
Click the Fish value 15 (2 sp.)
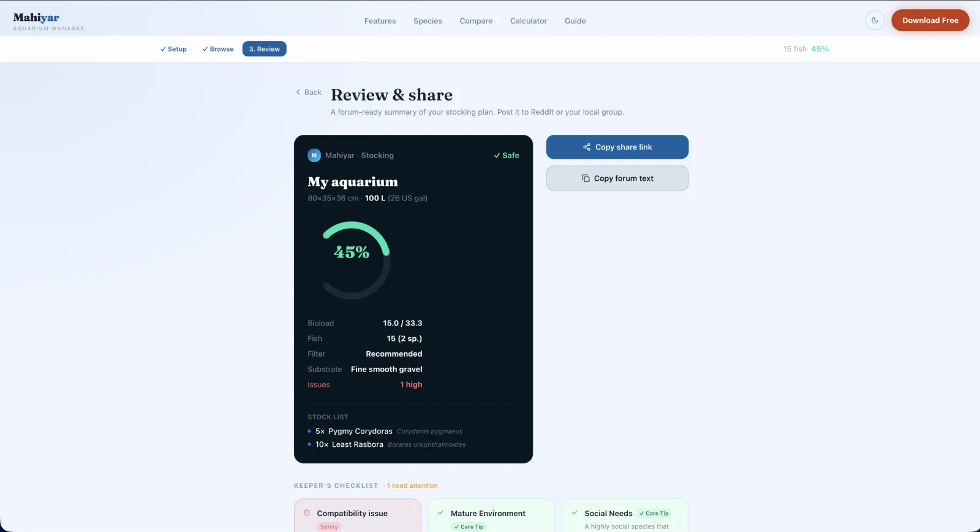404,338
